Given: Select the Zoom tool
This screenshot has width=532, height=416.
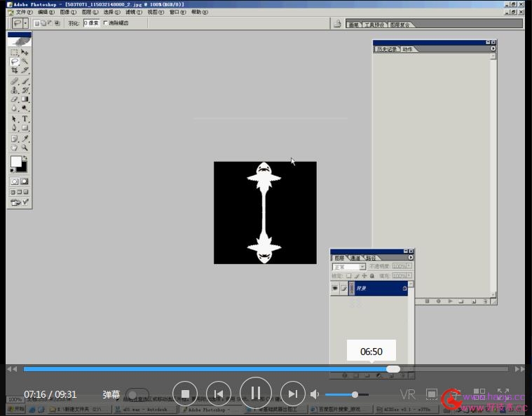Looking at the screenshot, I should (x=25, y=148).
